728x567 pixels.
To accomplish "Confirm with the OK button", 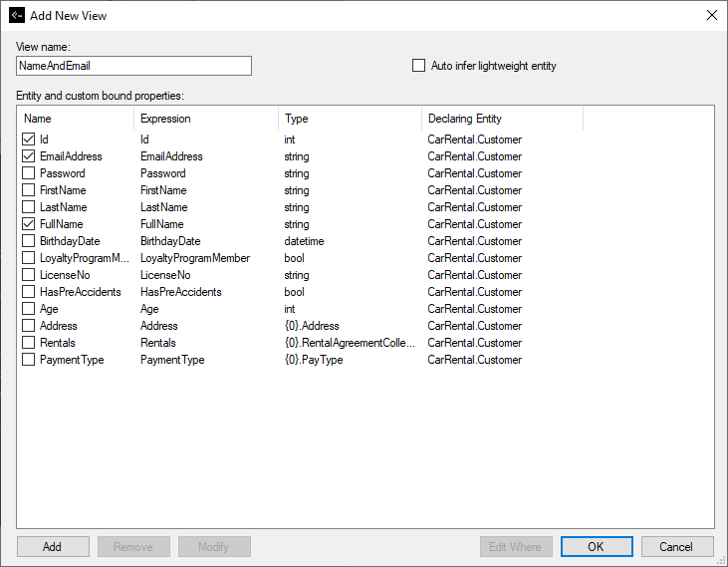I will point(597,546).
